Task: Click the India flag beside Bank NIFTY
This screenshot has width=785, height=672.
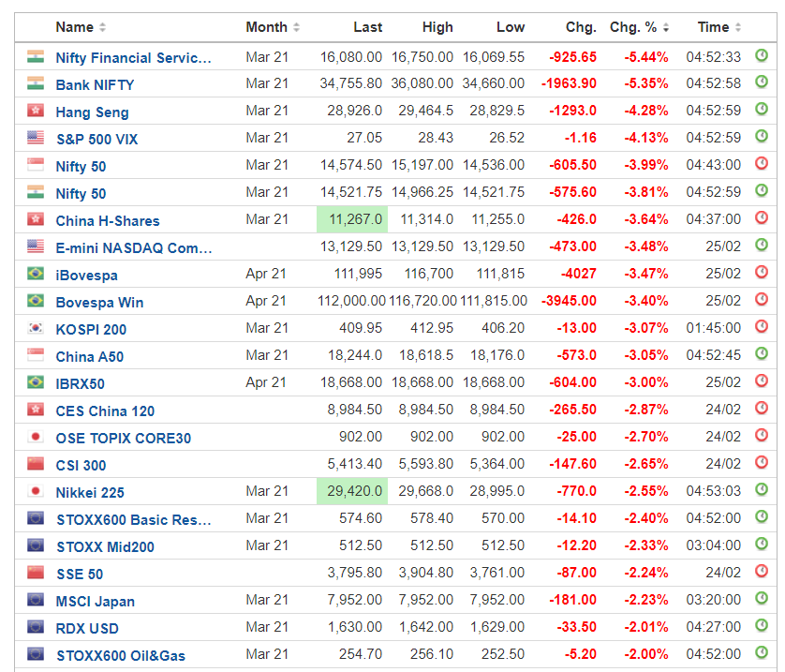Action: (x=36, y=82)
